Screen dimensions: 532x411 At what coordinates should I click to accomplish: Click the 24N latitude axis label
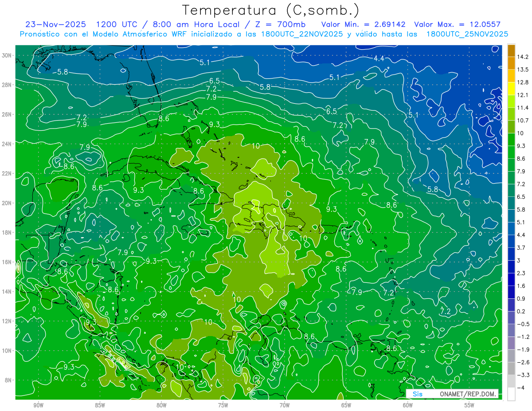coord(7,144)
